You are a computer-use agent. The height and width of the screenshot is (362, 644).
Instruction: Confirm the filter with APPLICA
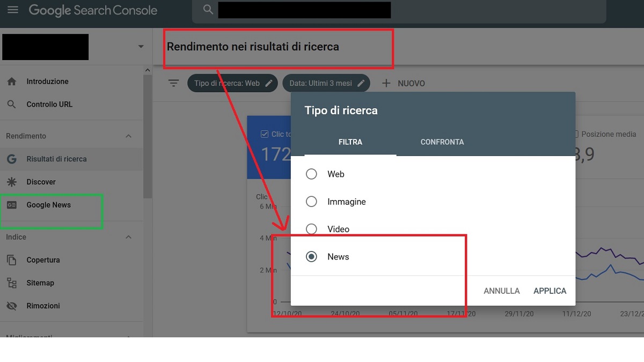[550, 291]
